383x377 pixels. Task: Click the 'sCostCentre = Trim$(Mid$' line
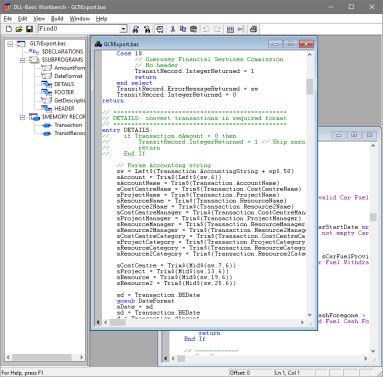tap(176, 266)
